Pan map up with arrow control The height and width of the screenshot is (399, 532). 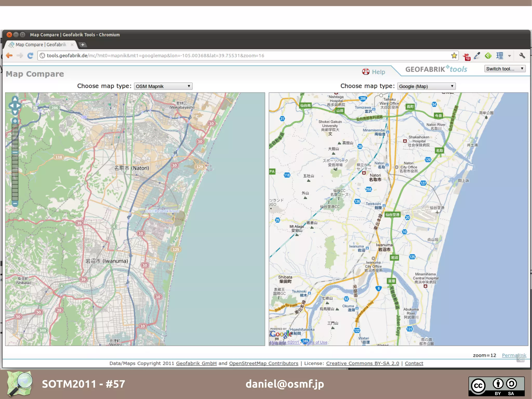(15, 99)
